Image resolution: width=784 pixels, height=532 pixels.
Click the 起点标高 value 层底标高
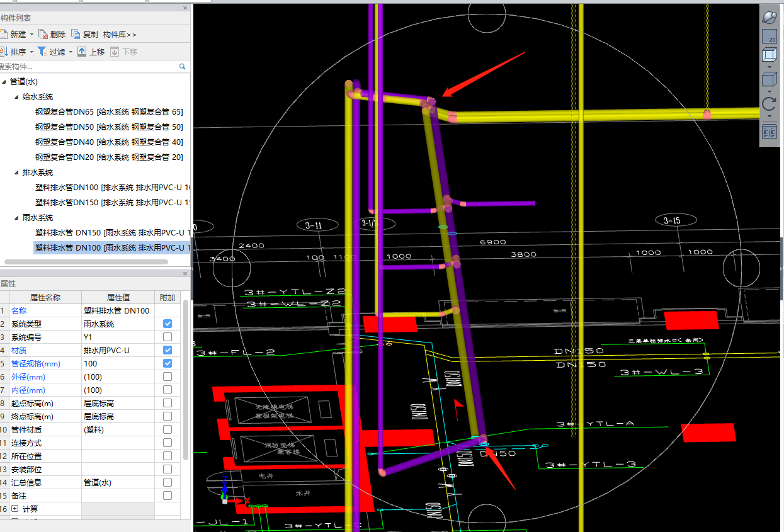(118, 403)
